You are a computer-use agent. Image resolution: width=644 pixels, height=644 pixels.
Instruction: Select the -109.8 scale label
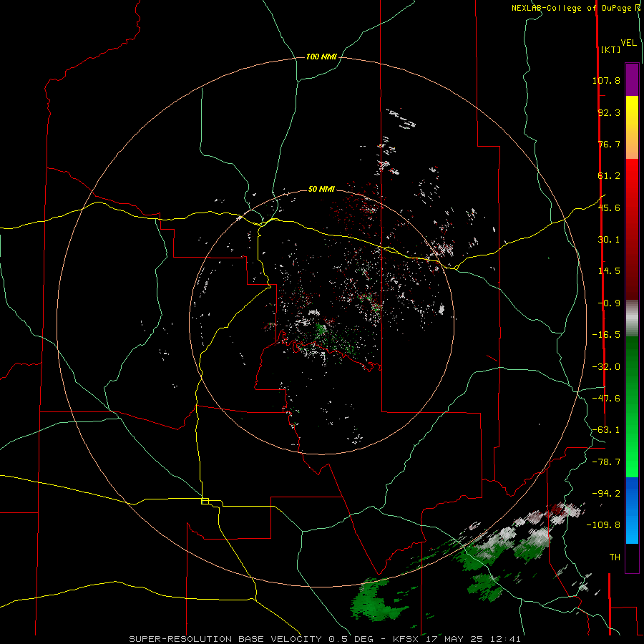[603, 525]
